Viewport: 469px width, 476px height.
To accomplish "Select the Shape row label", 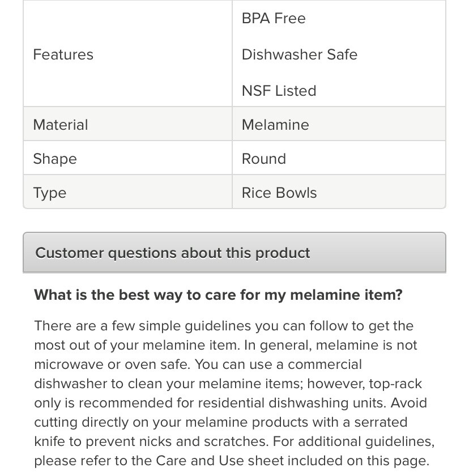I will click(55, 159).
